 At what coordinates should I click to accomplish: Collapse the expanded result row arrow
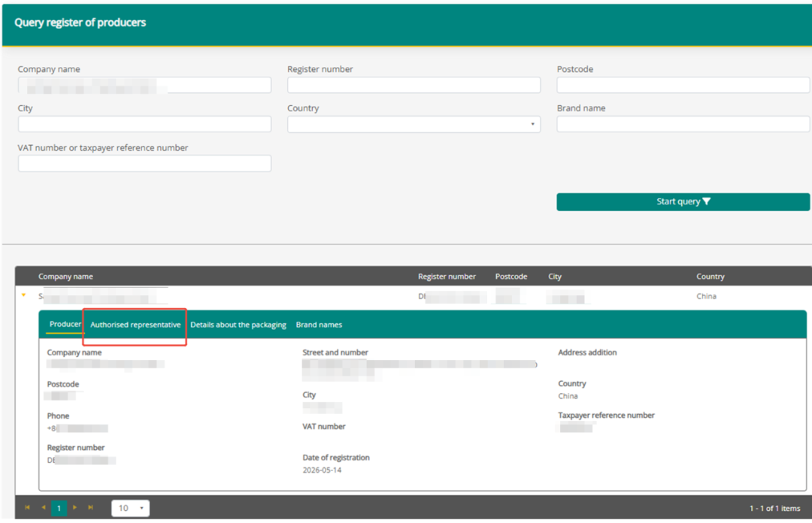[24, 295]
